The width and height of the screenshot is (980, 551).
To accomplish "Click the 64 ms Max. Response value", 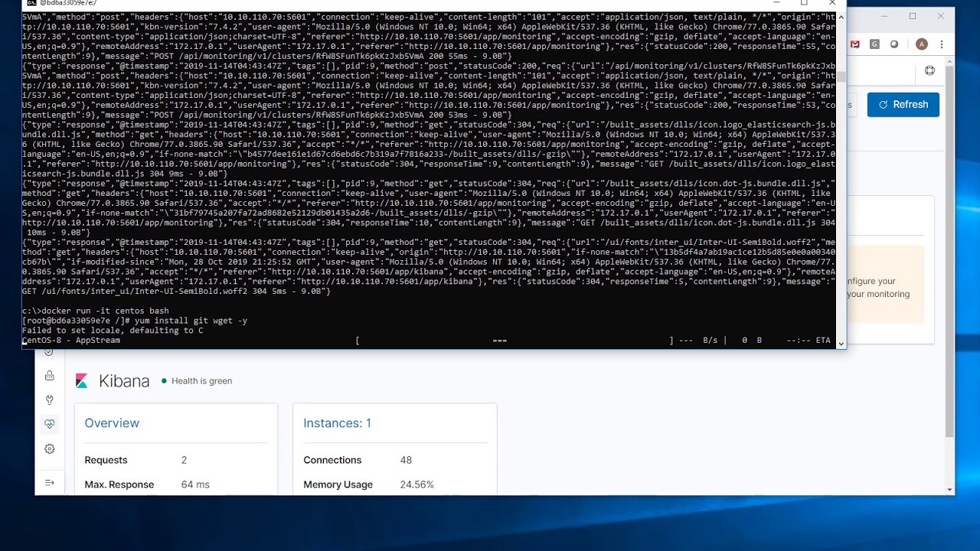I will point(195,484).
